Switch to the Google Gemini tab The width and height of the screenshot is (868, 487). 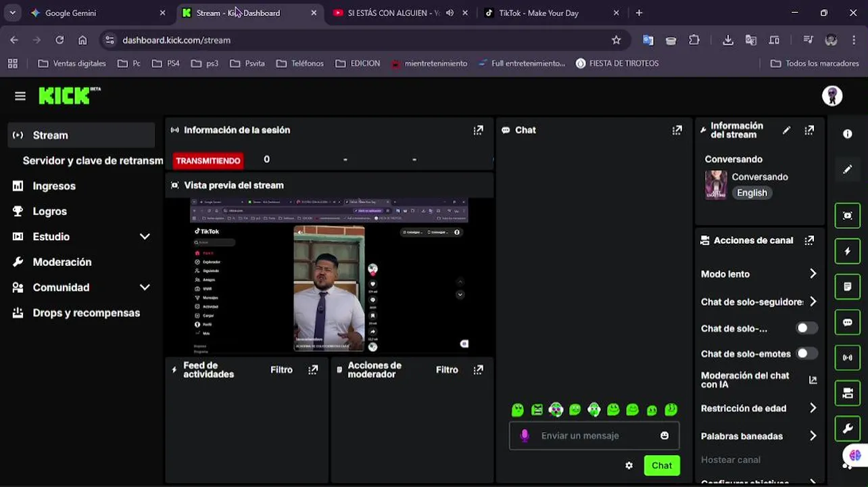coord(98,13)
